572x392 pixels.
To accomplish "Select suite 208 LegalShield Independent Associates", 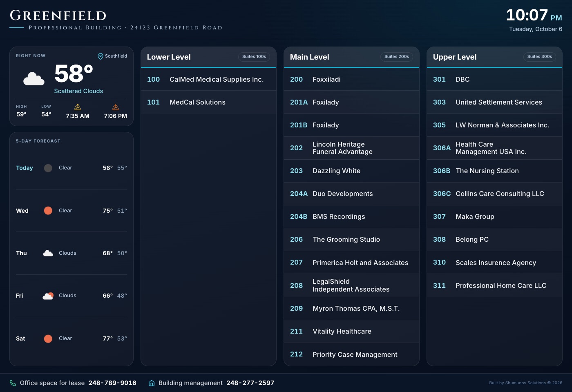I will tap(351, 285).
